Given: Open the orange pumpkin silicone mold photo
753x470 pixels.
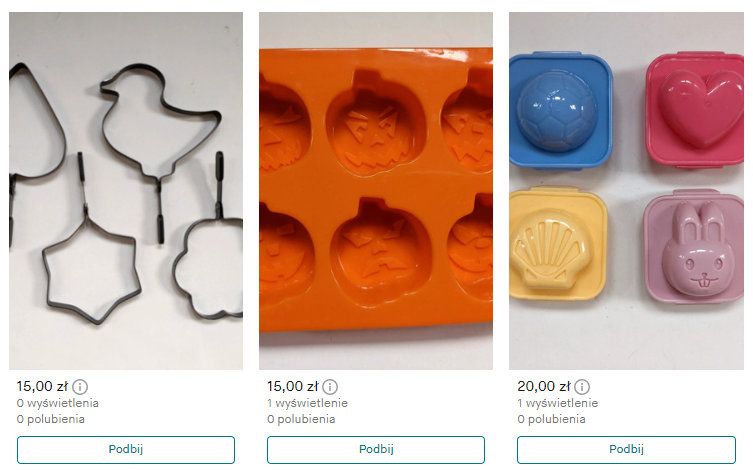Looking at the screenshot, I should coord(376,191).
